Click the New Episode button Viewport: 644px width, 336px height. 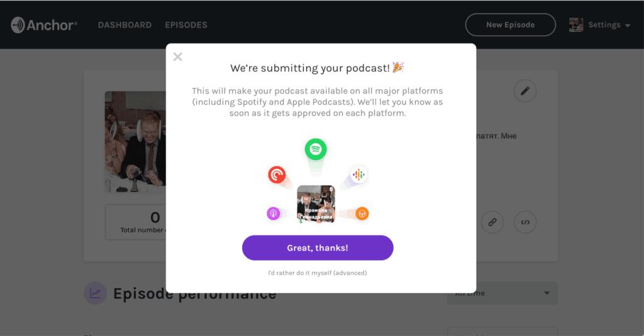pos(510,25)
